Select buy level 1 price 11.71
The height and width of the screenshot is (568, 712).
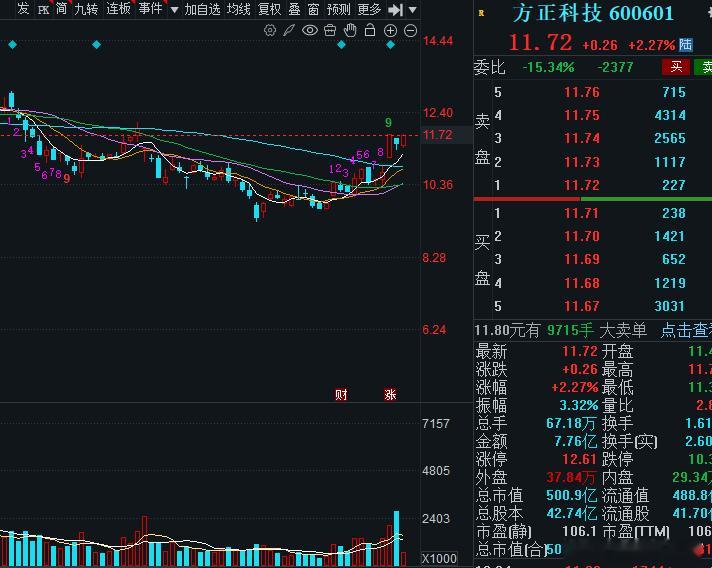pos(582,213)
